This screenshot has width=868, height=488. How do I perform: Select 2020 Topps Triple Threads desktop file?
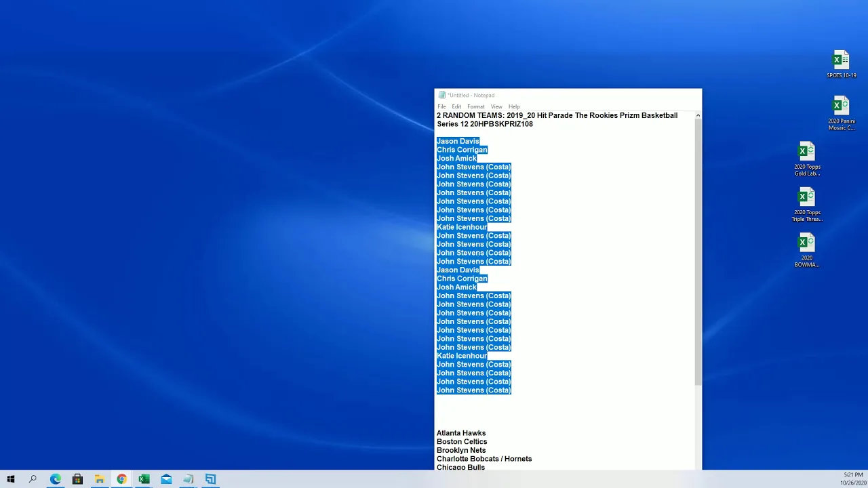click(x=807, y=204)
